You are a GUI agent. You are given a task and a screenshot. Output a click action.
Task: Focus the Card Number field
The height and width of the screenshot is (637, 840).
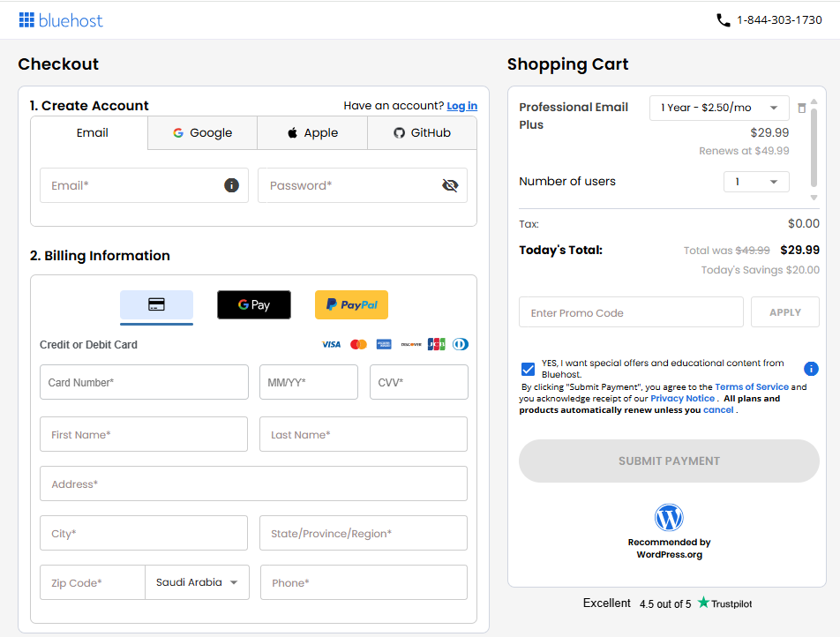(144, 382)
